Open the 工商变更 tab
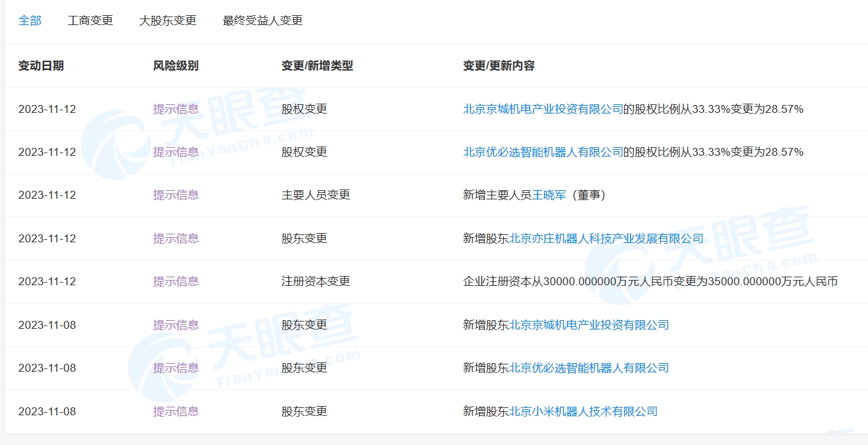The height and width of the screenshot is (445, 868). pos(90,20)
